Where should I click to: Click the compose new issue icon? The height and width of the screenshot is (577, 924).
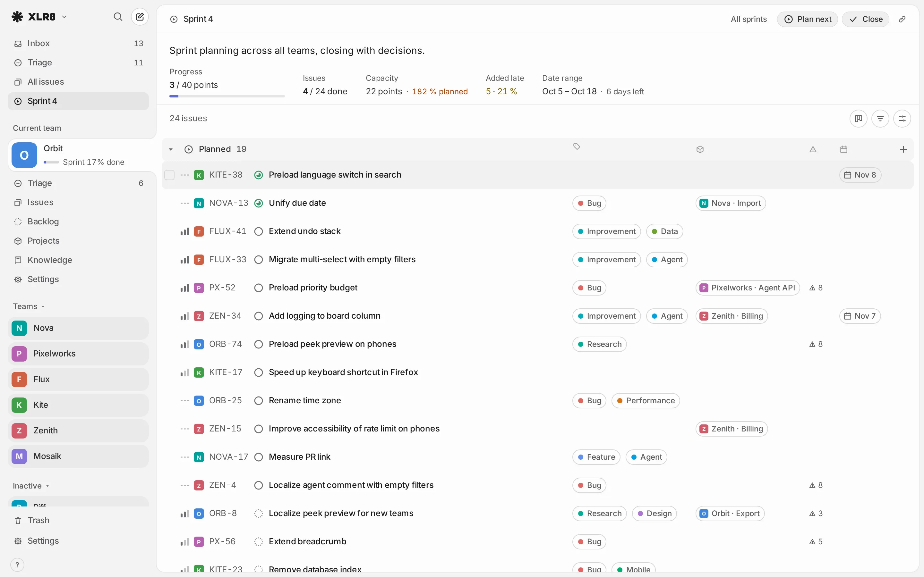click(140, 17)
